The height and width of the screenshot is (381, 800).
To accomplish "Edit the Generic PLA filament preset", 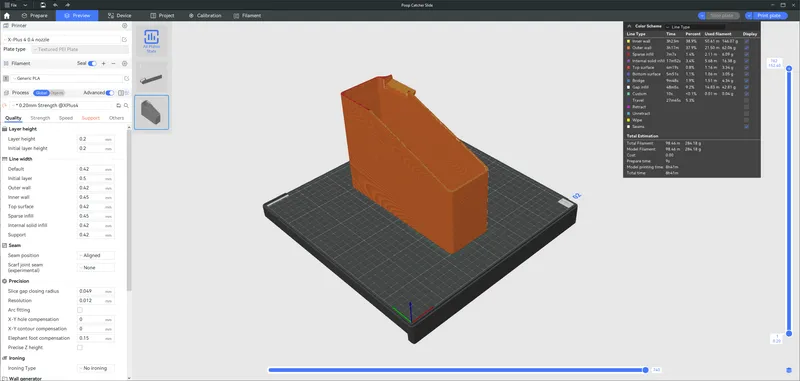I will click(126, 79).
